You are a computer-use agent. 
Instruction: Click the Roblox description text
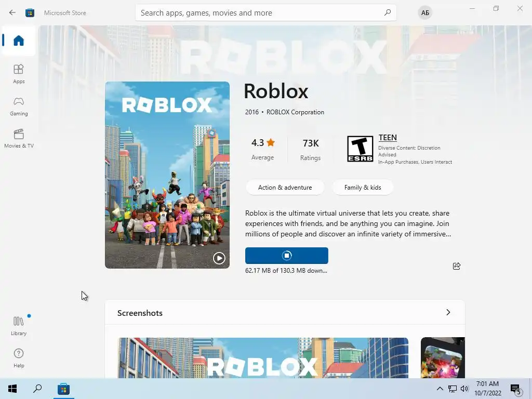pos(348,223)
